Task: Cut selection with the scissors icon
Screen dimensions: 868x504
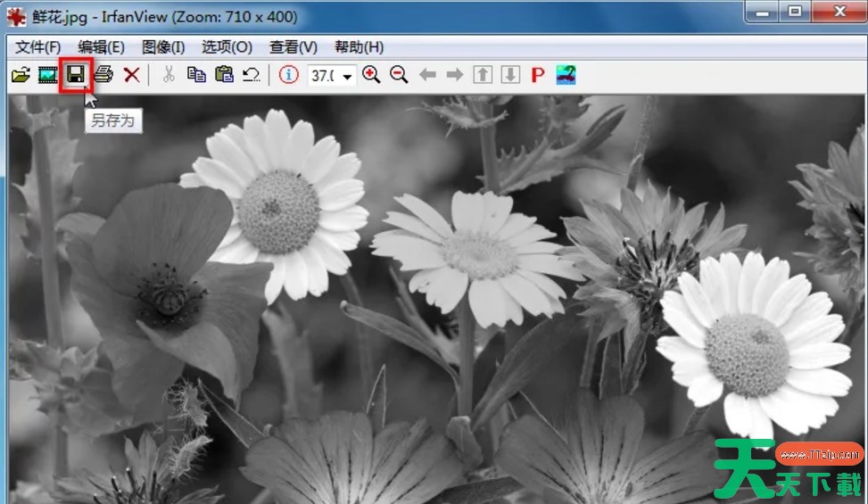Action: tap(169, 75)
